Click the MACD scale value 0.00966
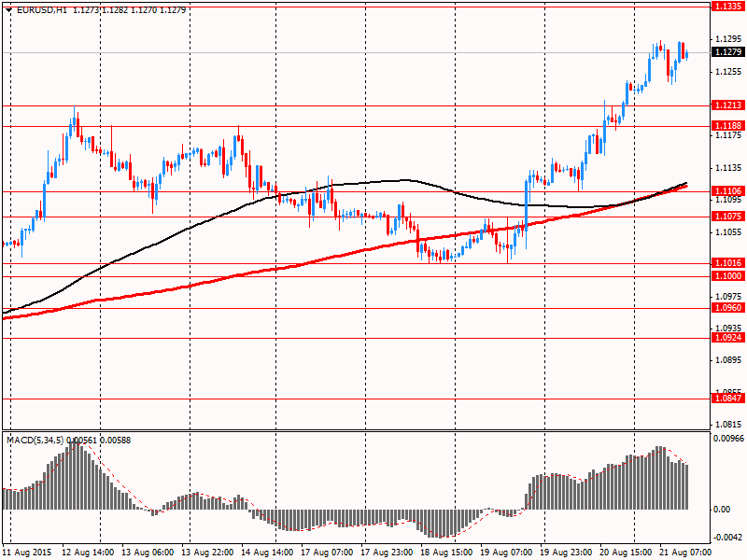Screen dimensions: 747x560 [728, 438]
